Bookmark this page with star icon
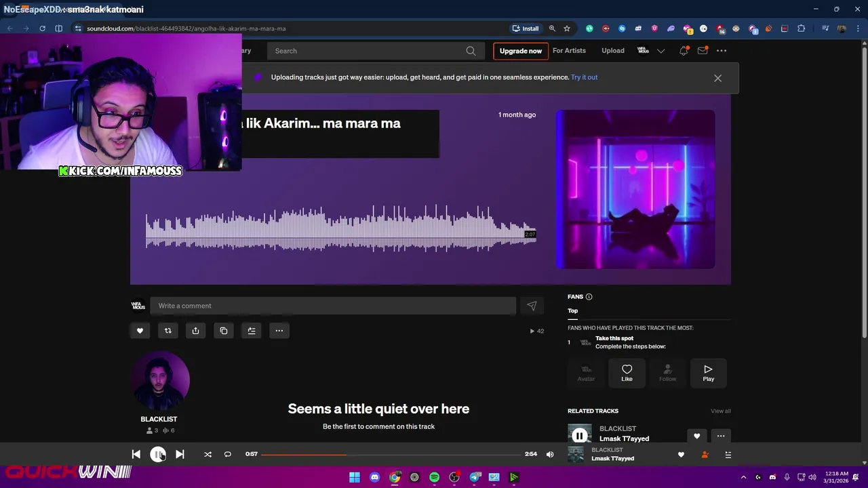Screen dimensions: 868x488 click(x=567, y=28)
